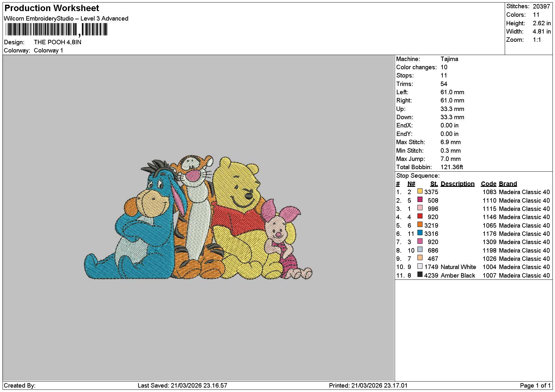Click stitch count "996" in stop 3

433,209
